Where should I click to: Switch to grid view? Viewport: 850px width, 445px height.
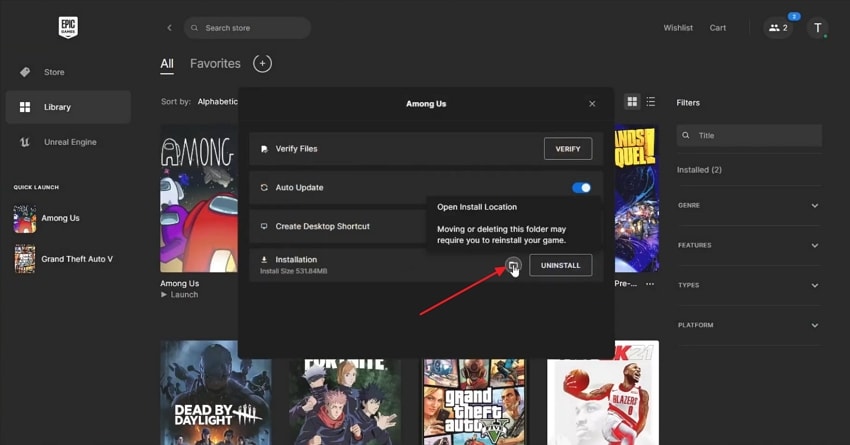click(632, 102)
